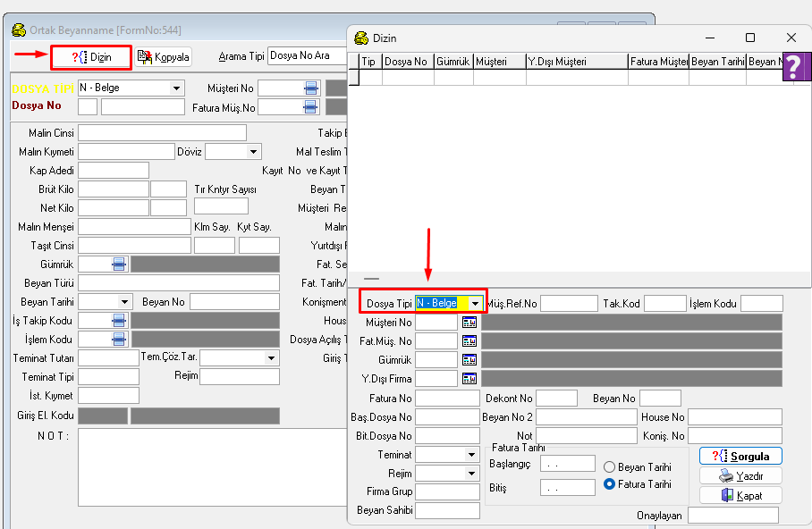
Task: Select the Beyan Tarihi radio button
Action: pyautogui.click(x=610, y=467)
